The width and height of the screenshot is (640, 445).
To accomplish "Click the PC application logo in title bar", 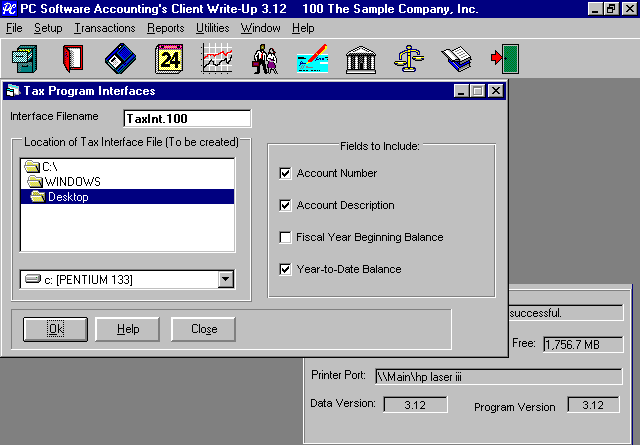I will point(9,9).
